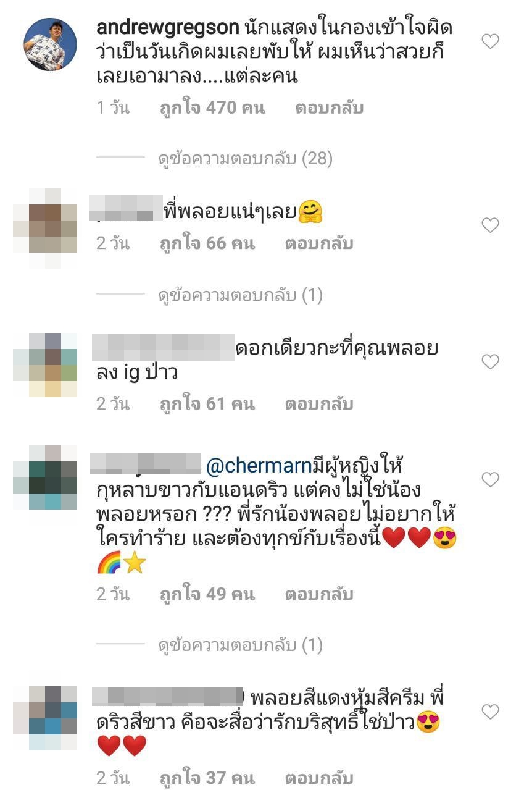Image resolution: width=532 pixels, height=790 pixels.
Task: View the 66 people who liked this comment
Action: tap(207, 243)
